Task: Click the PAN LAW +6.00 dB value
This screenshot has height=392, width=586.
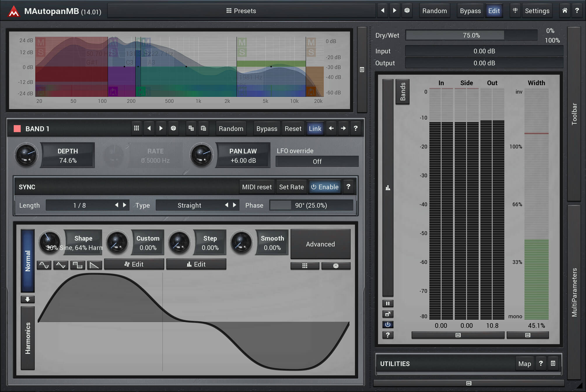Action: pos(243,160)
